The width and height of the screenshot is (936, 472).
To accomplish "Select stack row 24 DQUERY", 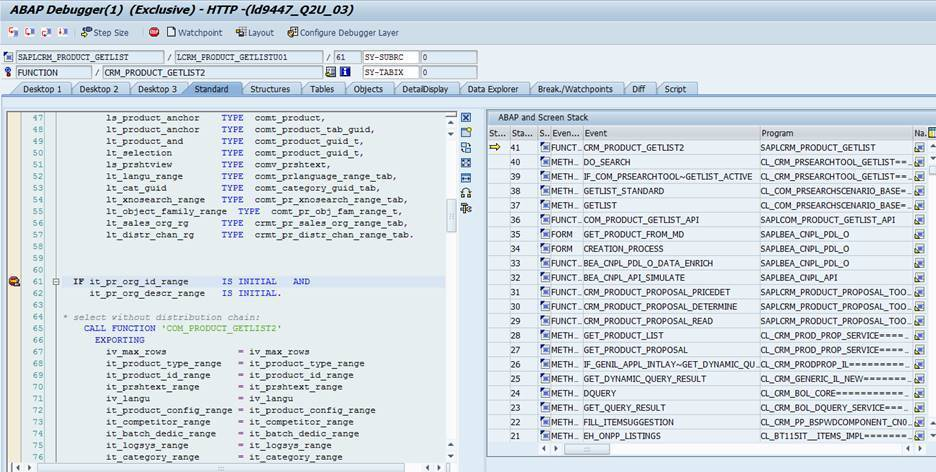I will (700, 393).
